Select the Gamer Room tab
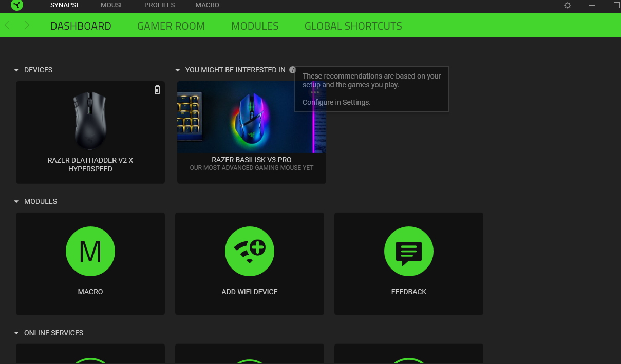 tap(171, 26)
